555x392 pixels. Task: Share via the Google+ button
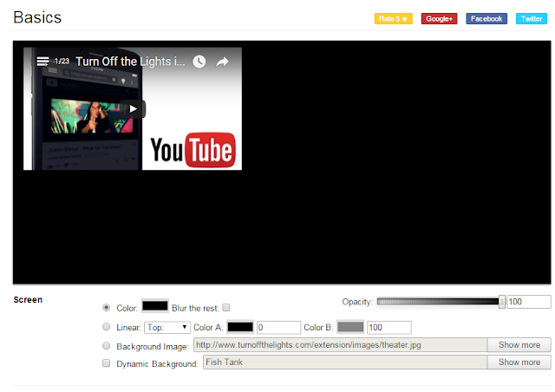pos(439,19)
